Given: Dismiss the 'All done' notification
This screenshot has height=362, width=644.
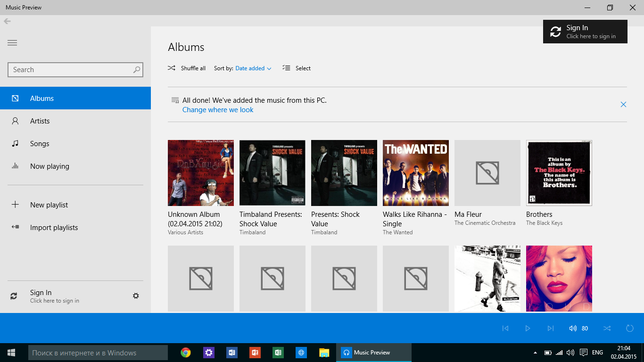Looking at the screenshot, I should tap(623, 105).
